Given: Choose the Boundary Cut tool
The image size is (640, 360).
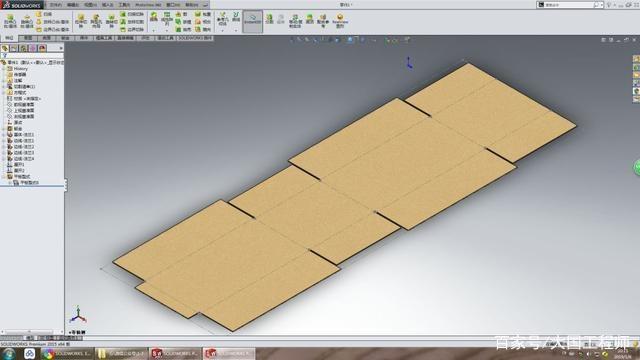Looking at the screenshot, I should pos(132,29).
